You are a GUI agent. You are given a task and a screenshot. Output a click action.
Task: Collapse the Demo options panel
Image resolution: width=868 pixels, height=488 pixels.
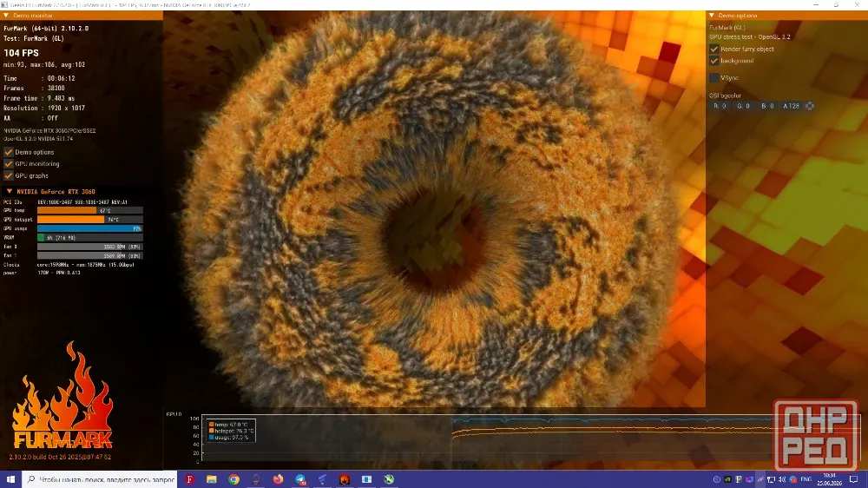712,16
